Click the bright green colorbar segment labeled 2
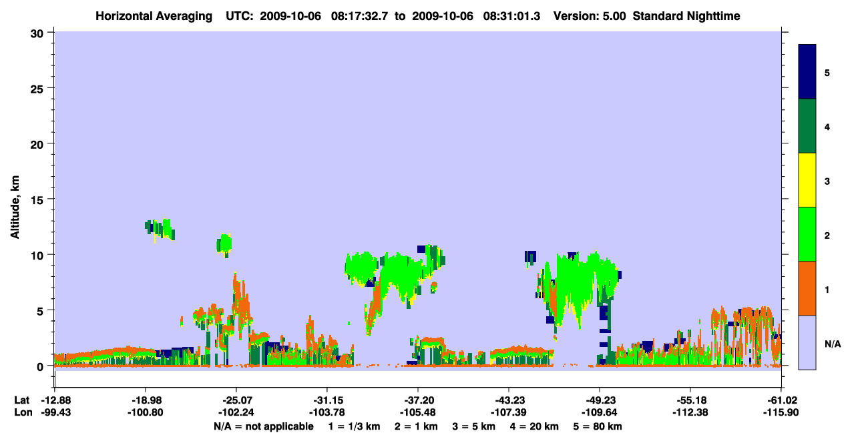Image resolution: width=868 pixels, height=445 pixels. coord(807,234)
